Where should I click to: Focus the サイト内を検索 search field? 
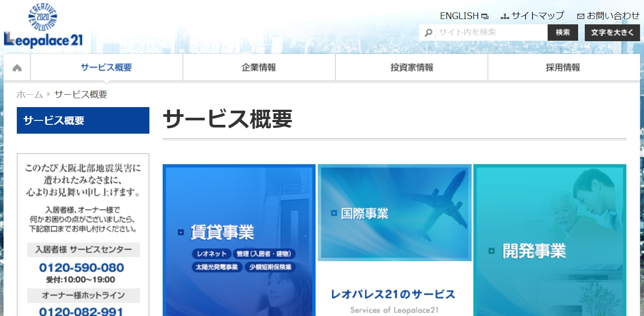click(491, 33)
